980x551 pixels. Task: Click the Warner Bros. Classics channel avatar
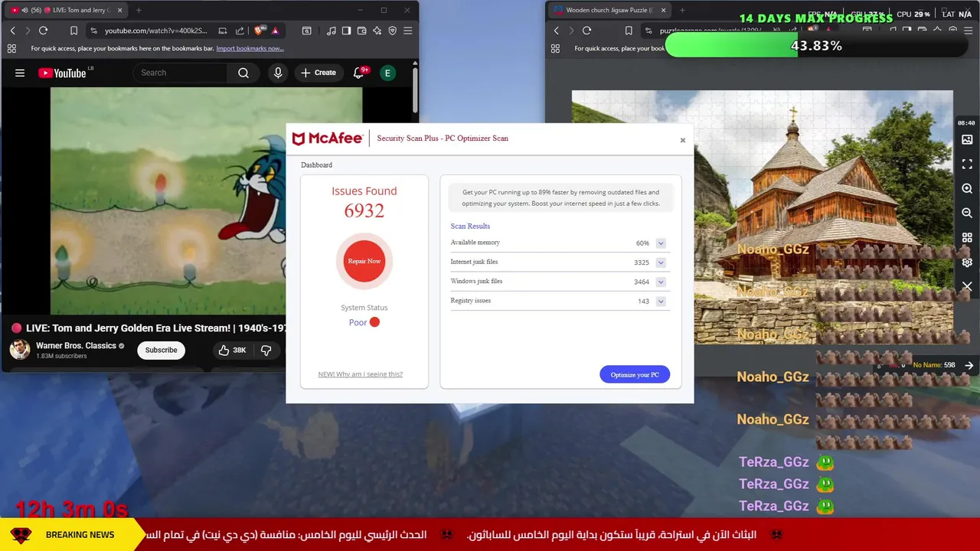pos(20,350)
